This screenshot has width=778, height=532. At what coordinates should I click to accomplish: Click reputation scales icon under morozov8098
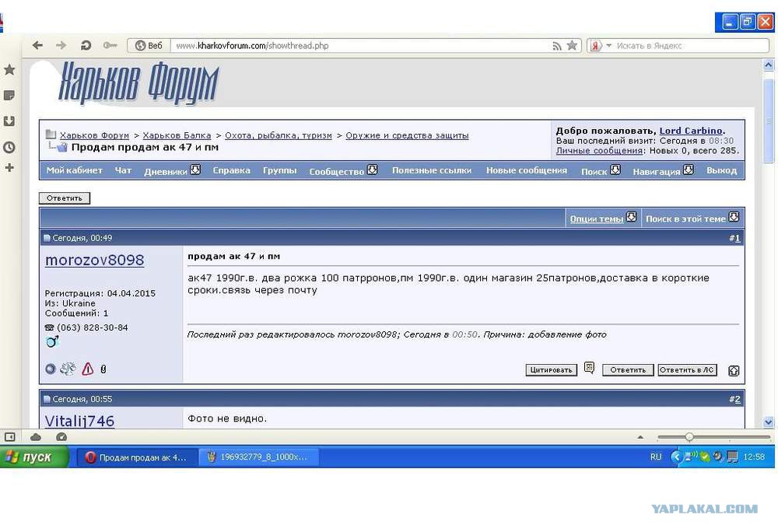tap(68, 369)
